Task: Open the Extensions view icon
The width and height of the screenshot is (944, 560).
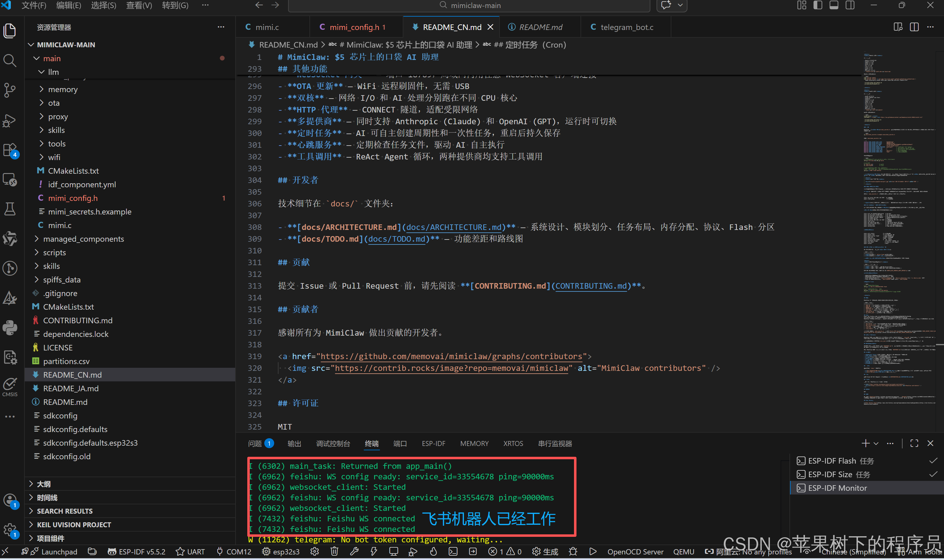Action: click(10, 150)
